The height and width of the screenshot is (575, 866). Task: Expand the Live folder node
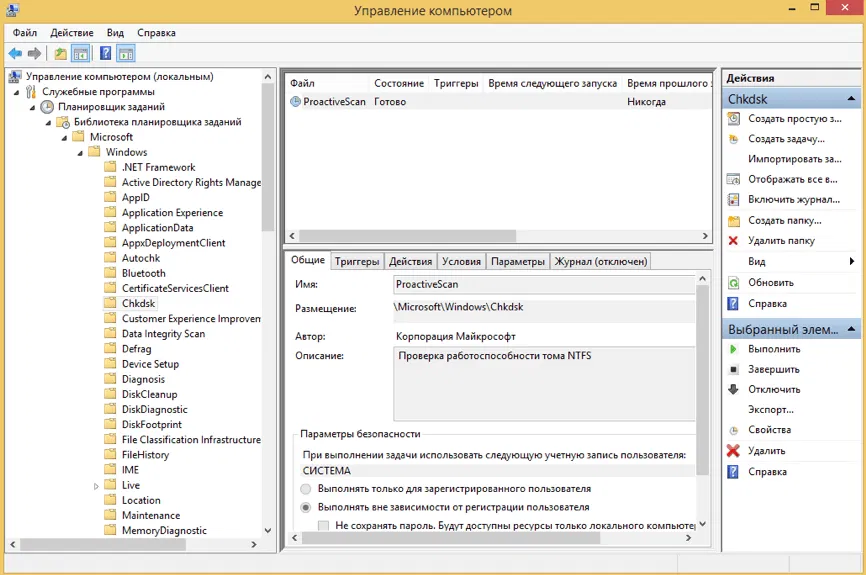pos(96,486)
